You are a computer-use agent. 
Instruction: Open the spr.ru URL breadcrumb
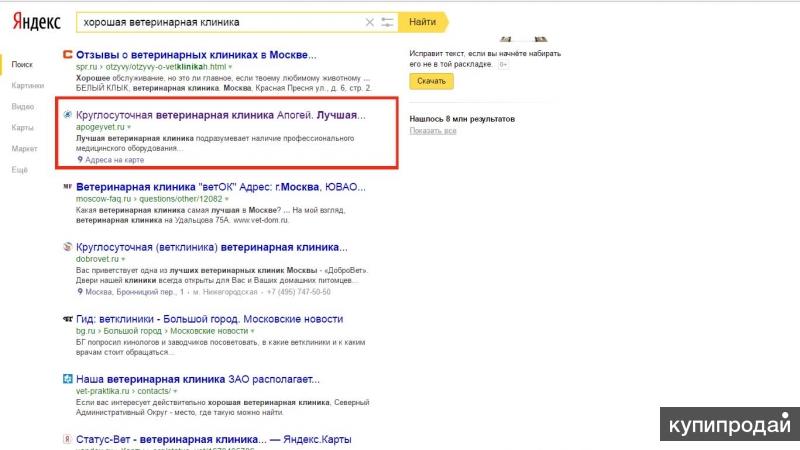86,67
